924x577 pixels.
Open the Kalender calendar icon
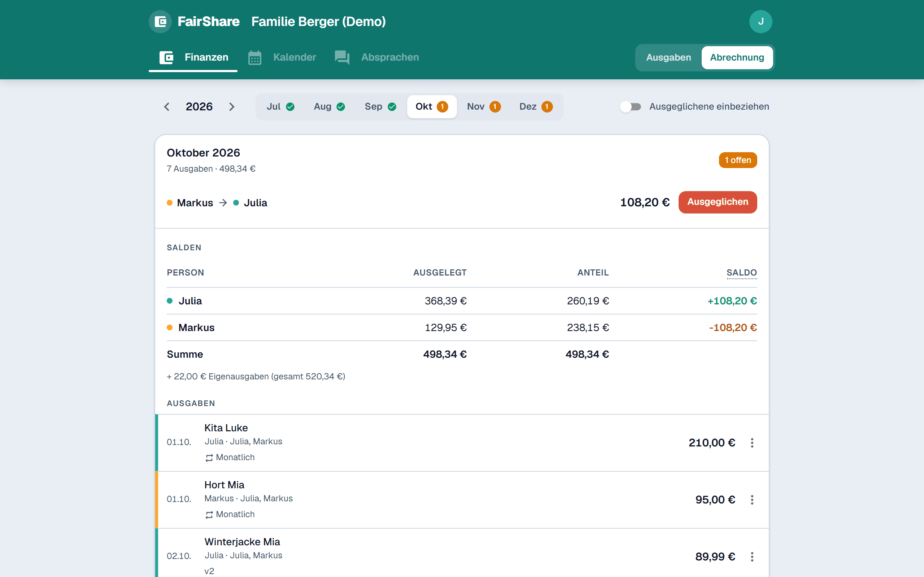point(255,58)
